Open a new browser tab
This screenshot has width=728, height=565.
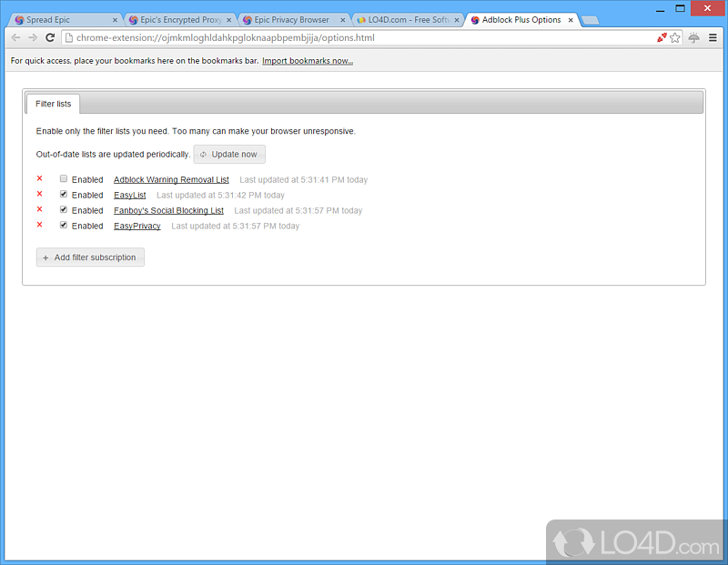tap(590, 20)
